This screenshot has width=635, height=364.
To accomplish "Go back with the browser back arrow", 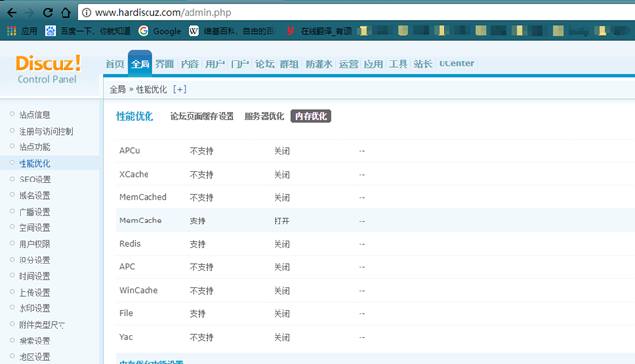I will click(12, 13).
